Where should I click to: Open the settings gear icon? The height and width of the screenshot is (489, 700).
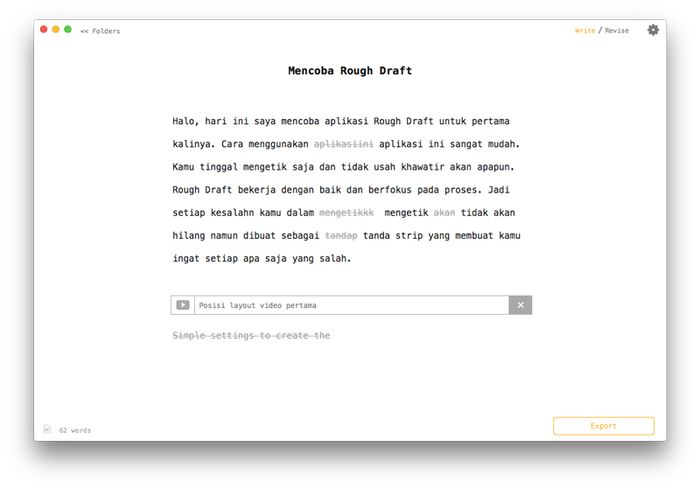pos(653,30)
